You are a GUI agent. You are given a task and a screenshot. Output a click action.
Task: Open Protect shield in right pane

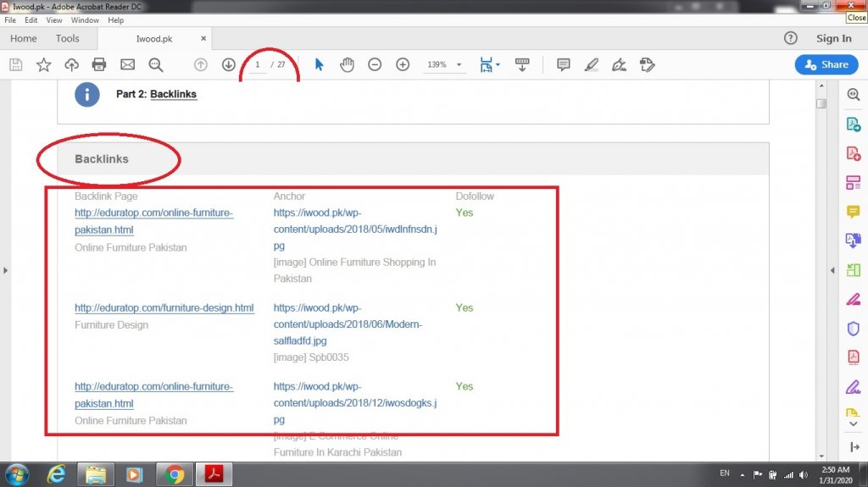click(x=853, y=329)
